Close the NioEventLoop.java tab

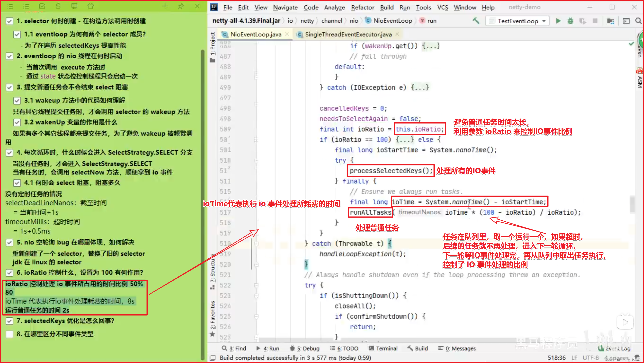click(x=287, y=34)
